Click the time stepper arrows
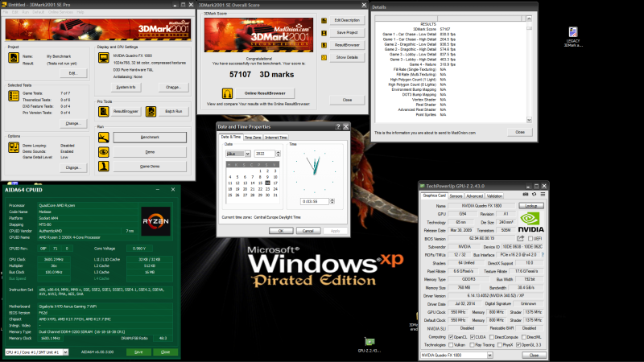This screenshot has height=362, width=644. click(332, 202)
